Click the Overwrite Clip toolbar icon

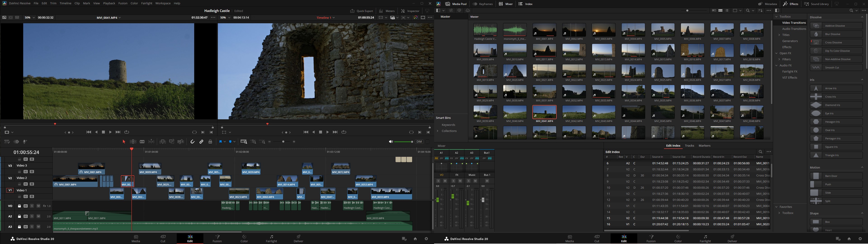pos(172,142)
